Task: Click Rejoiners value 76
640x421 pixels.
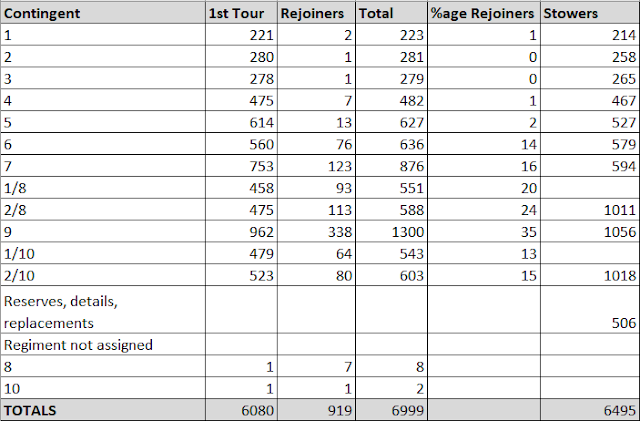Action: [344, 144]
